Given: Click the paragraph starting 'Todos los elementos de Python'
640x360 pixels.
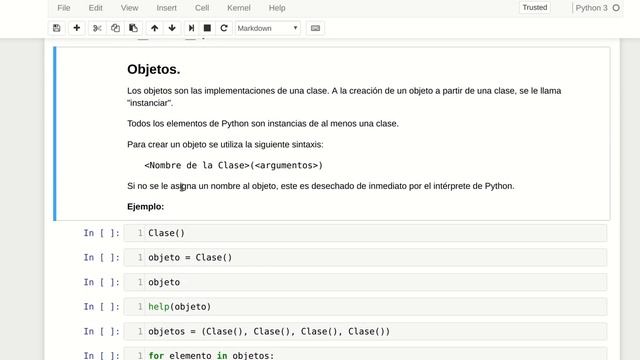Looking at the screenshot, I should coord(263,124).
